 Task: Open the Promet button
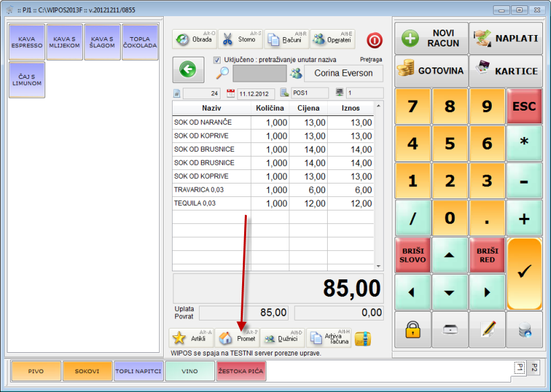point(237,338)
